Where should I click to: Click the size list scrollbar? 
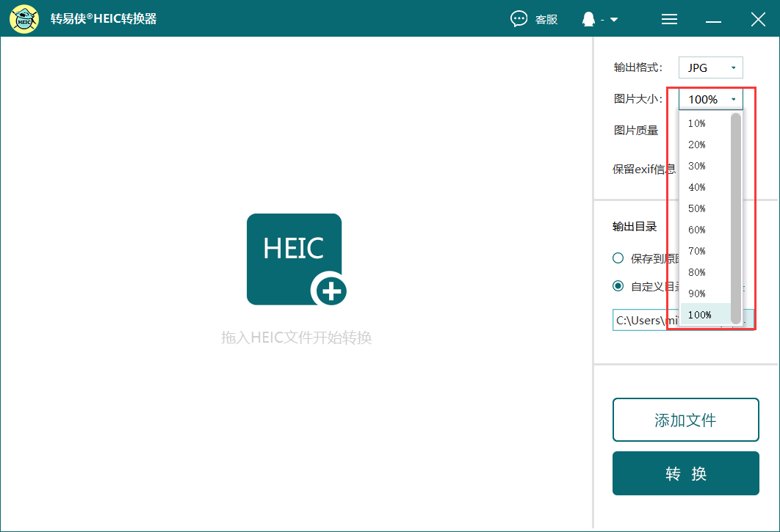736,218
